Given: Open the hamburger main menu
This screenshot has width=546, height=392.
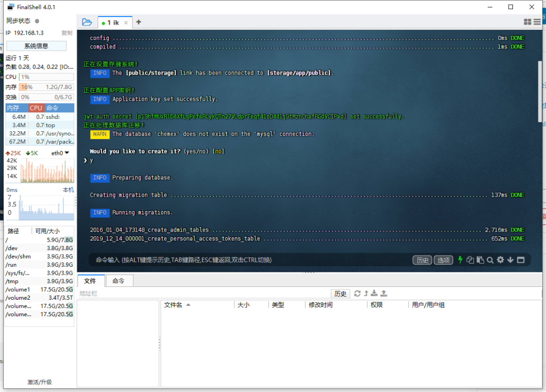Looking at the screenshot, I should 537,22.
